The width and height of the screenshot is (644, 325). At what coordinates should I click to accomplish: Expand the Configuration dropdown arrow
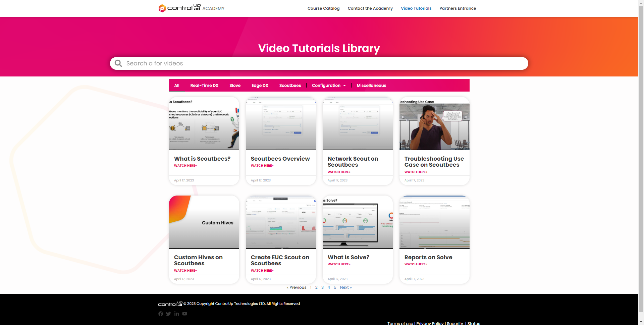[344, 86]
